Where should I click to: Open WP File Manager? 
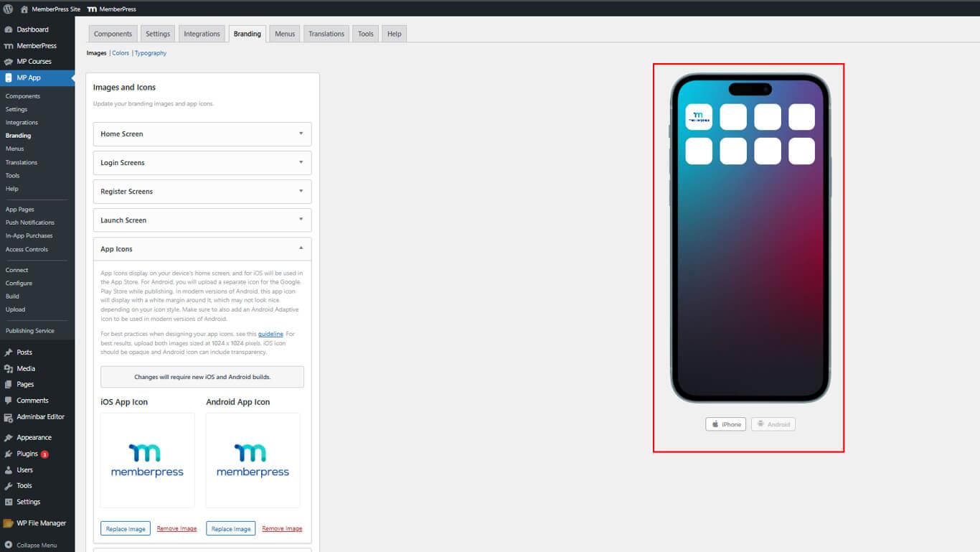pyautogui.click(x=41, y=523)
